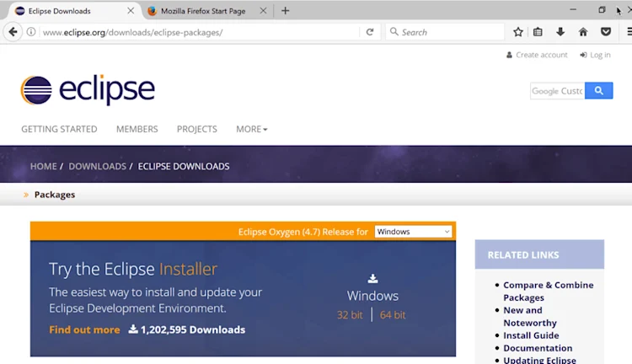632x364 pixels.
Task: Click the Eclipse logo
Action: pos(88,90)
